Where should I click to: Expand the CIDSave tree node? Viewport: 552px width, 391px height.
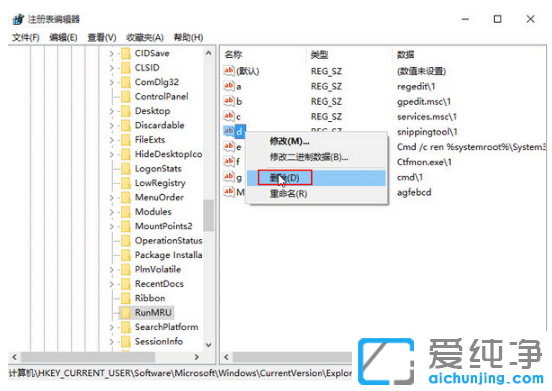pos(112,53)
